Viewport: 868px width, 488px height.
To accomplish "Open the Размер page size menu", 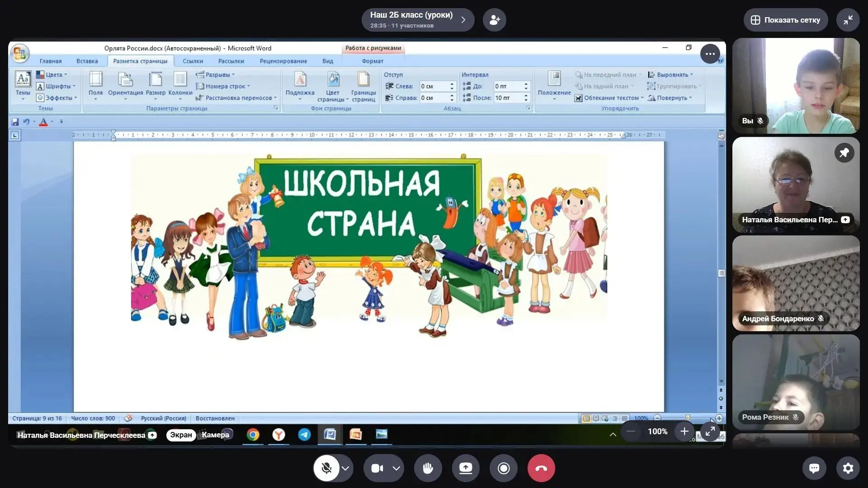I will (x=156, y=84).
